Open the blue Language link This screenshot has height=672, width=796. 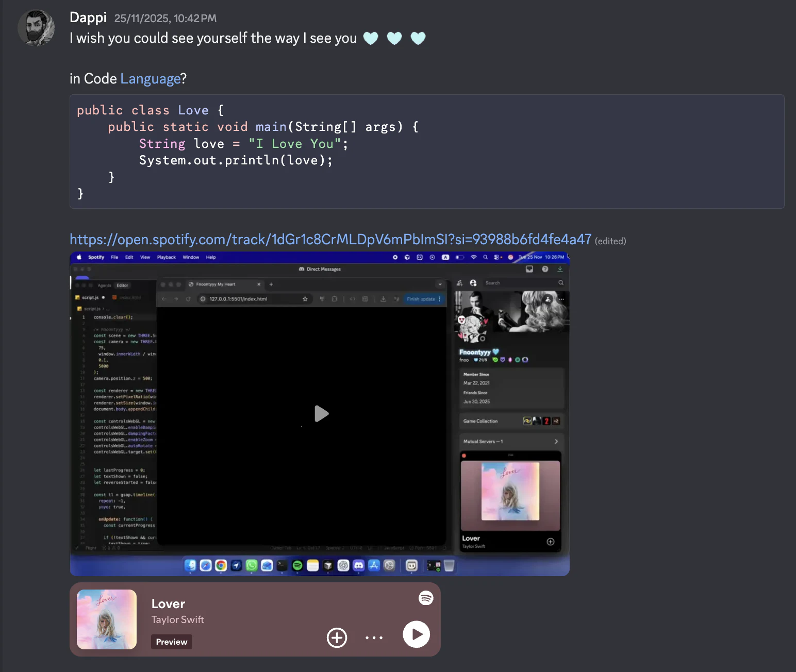click(151, 79)
